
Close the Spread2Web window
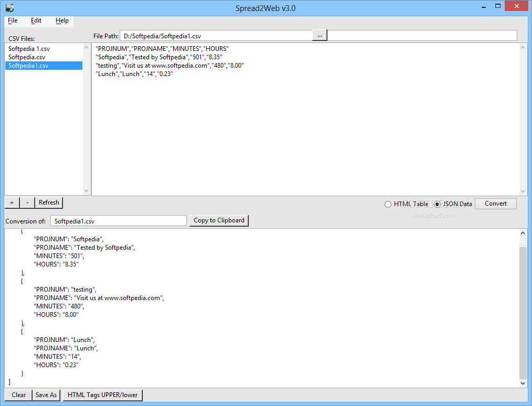tap(517, 6)
